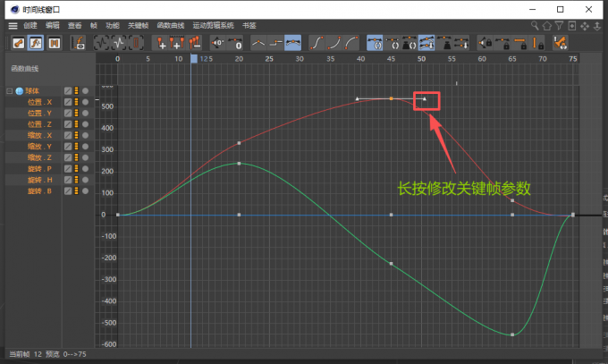Click the add key icon

click(x=160, y=43)
